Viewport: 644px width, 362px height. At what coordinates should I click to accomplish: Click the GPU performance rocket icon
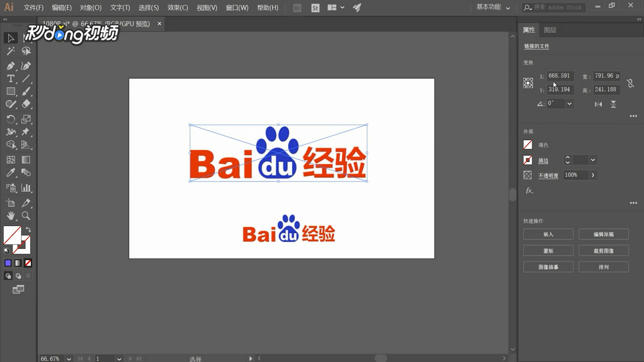357,8
